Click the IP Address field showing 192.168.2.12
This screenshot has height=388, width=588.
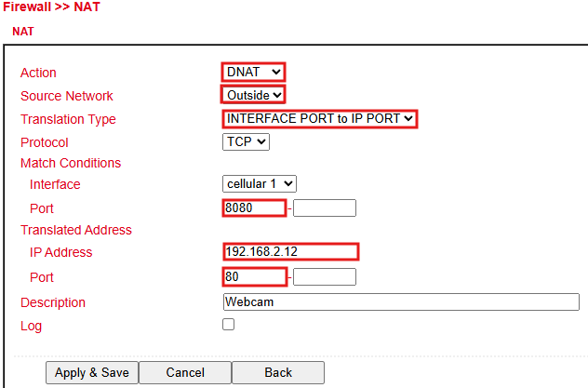[290, 251]
